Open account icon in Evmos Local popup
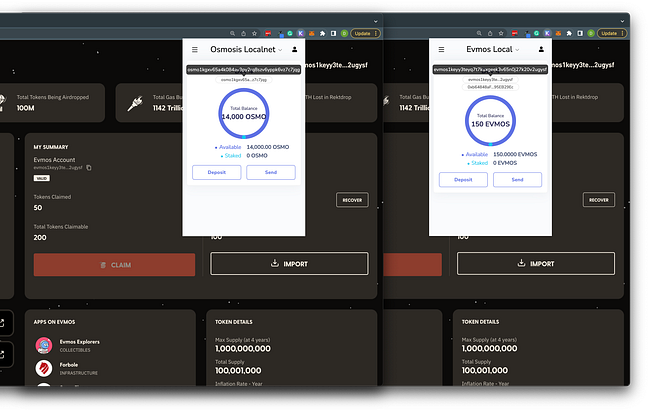This screenshot has width=649, height=411. pos(541,49)
